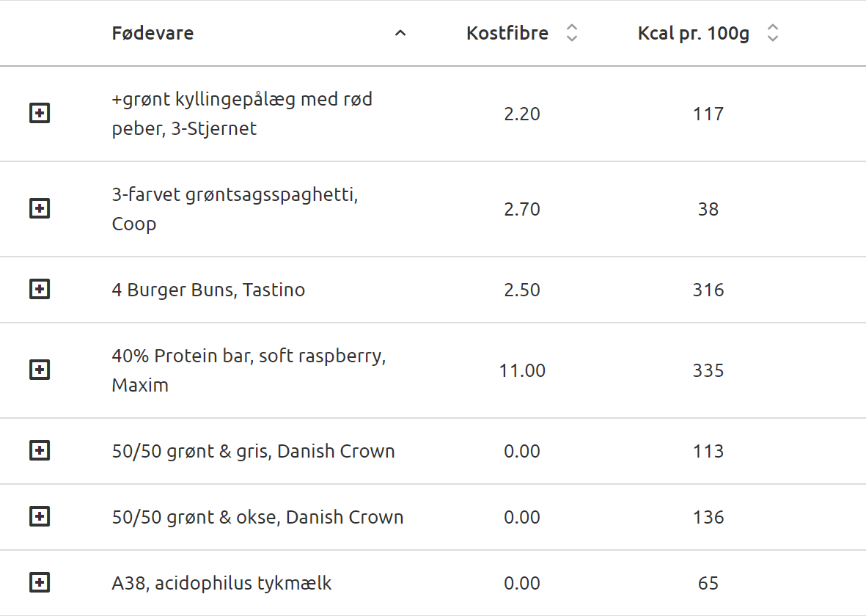Select the 4 Burger Buns, Tastino name
Screen dimensions: 866x616
click(x=208, y=290)
